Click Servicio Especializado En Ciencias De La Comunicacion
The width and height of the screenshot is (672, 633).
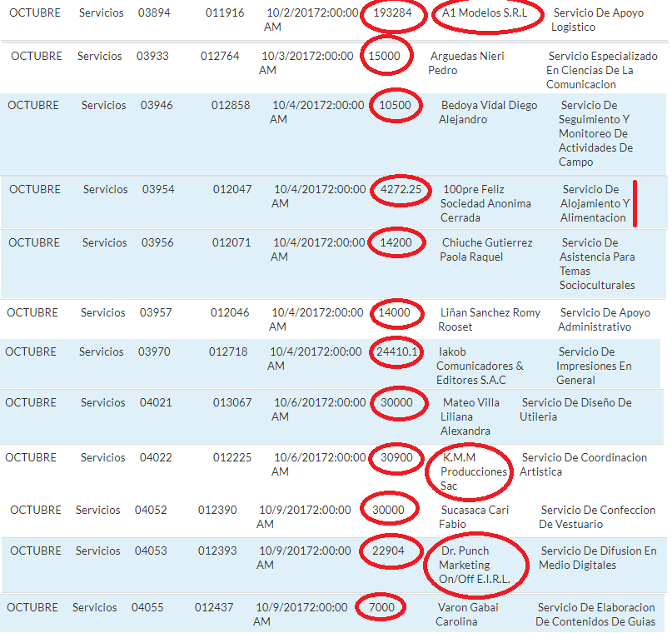[x=602, y=70]
